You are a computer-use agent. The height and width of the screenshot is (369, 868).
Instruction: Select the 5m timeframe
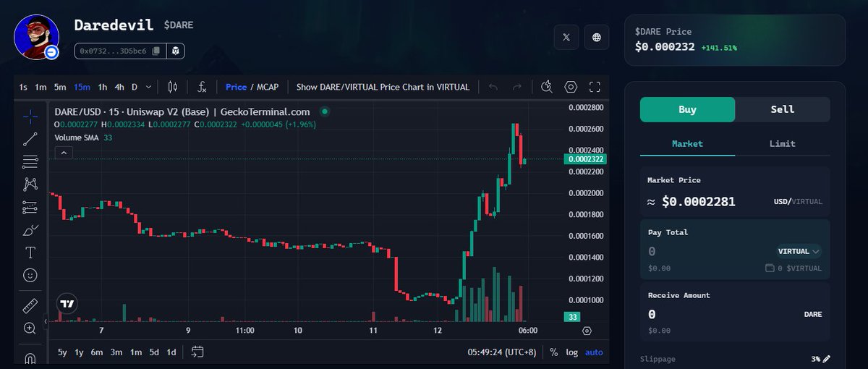[x=60, y=87]
